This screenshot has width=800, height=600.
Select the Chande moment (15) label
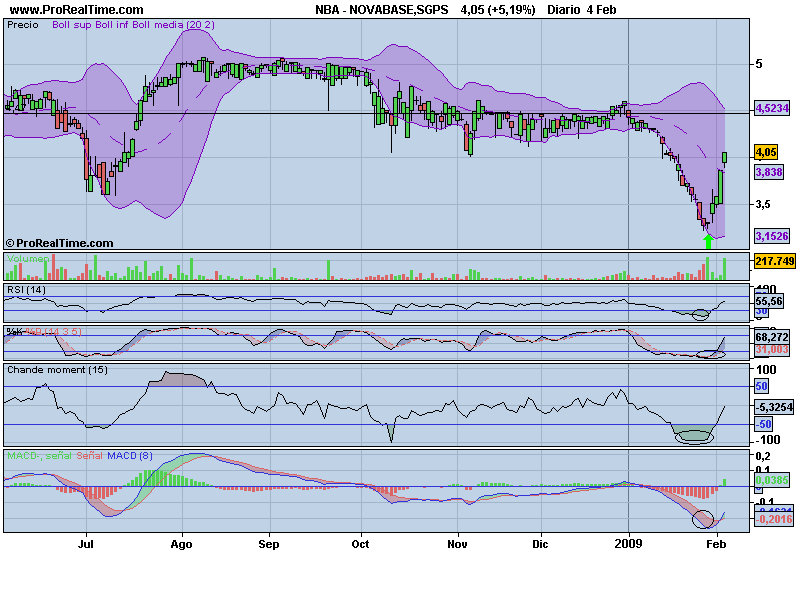click(57, 370)
